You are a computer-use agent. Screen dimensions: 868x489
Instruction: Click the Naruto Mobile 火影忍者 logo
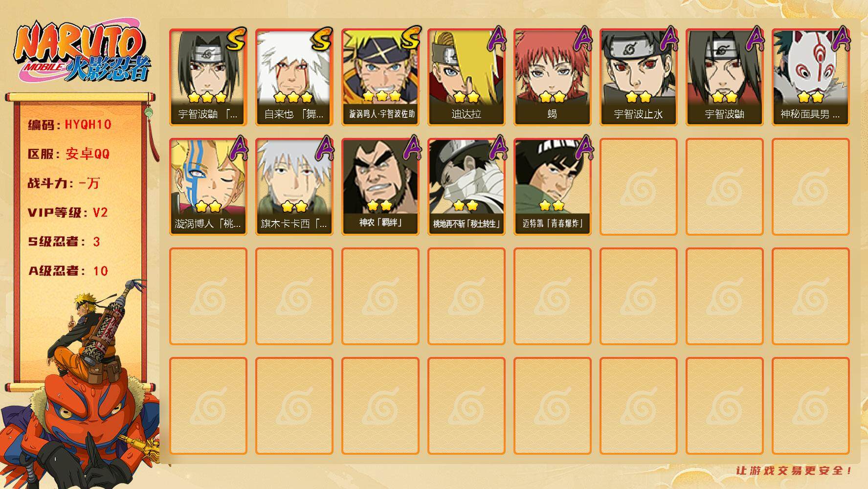click(x=82, y=53)
